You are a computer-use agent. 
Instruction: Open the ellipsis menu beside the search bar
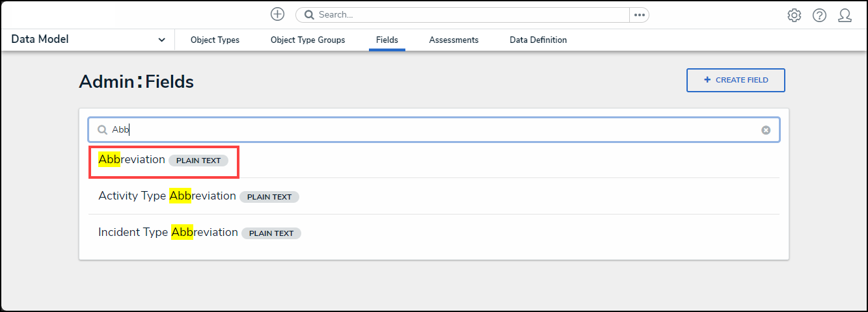coord(639,15)
